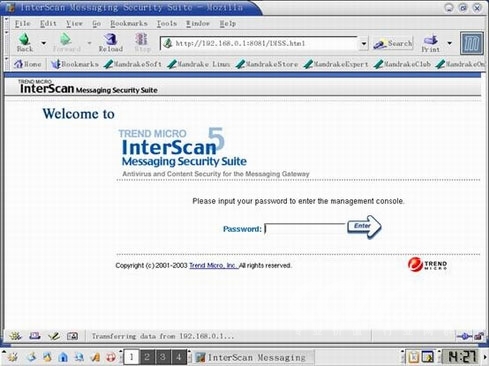Viewport: 489px width, 366px height.
Task: Click the online/offline plug icon
Action: pyautogui.click(x=464, y=336)
